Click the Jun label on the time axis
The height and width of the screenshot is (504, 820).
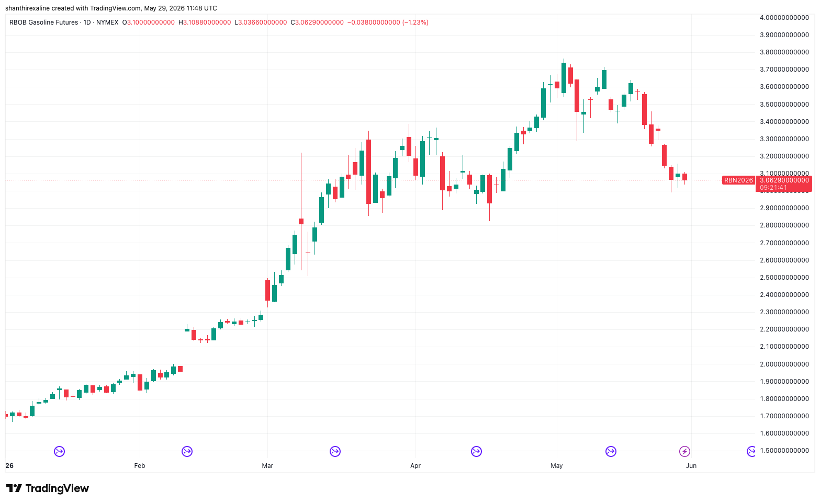coord(691,465)
